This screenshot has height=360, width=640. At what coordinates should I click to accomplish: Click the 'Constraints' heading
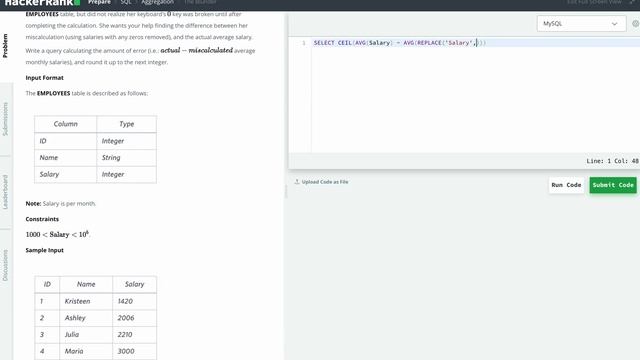pyautogui.click(x=42, y=219)
